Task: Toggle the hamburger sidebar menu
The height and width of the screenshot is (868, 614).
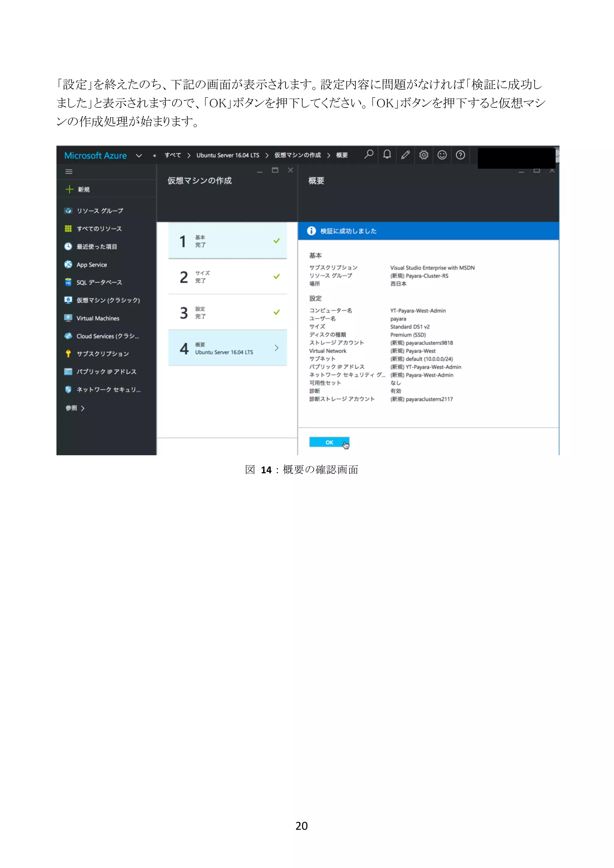Action: pos(69,172)
